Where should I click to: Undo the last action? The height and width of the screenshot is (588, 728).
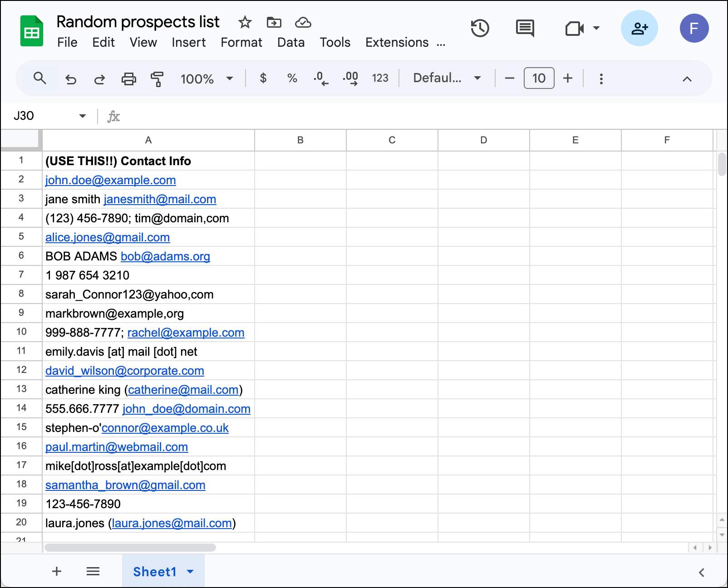point(71,79)
